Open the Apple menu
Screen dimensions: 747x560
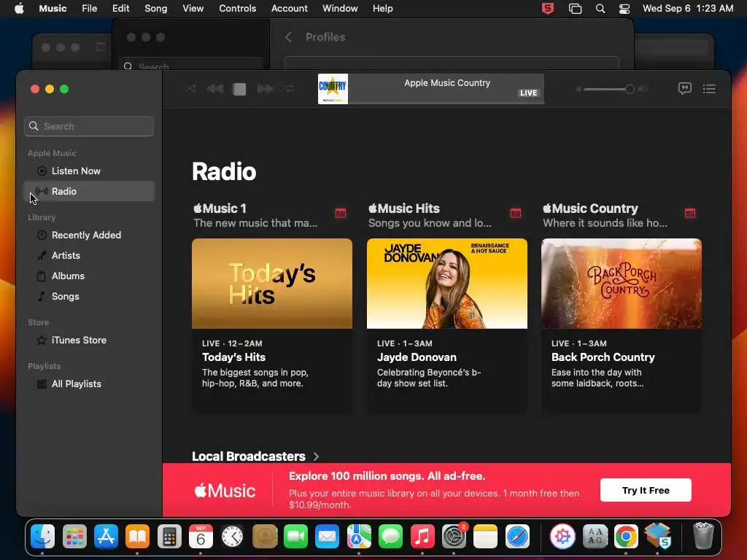19,9
